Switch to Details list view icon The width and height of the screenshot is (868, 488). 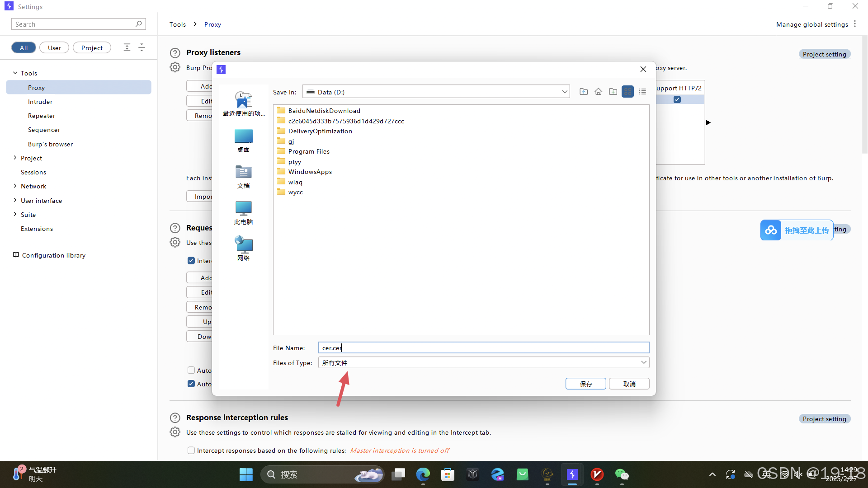click(642, 92)
